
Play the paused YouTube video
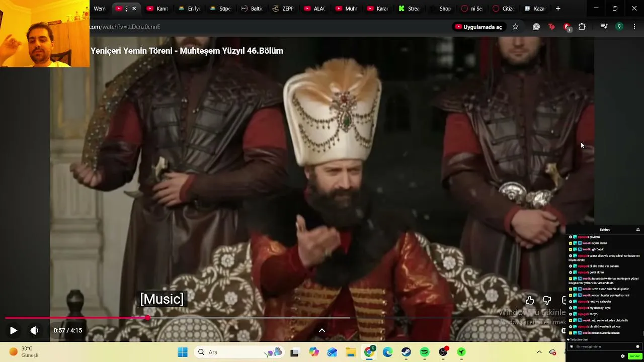pyautogui.click(x=14, y=330)
